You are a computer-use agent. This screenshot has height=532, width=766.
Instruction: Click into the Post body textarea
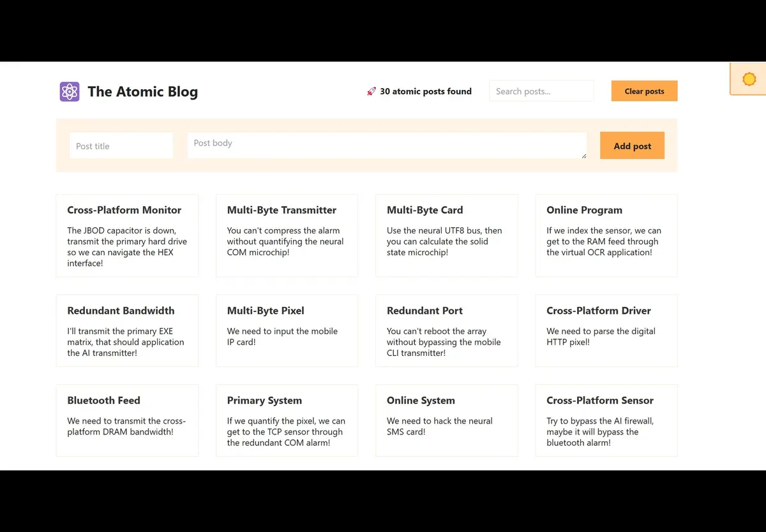[387, 145]
